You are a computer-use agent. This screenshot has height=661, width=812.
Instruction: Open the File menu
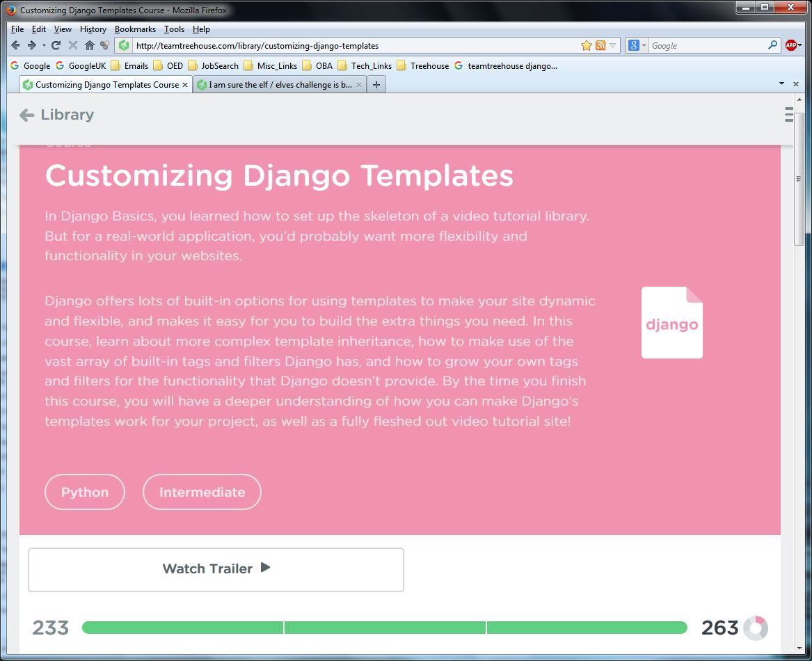click(x=17, y=29)
